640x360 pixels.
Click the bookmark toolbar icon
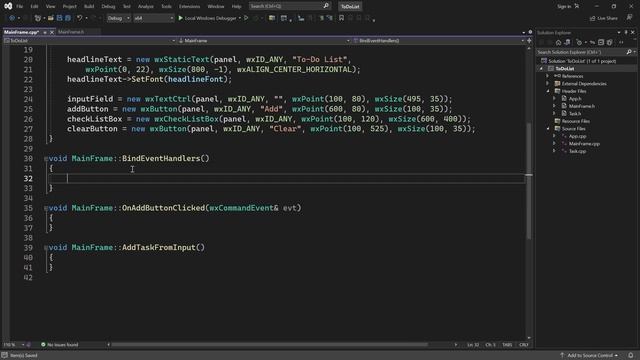[341, 18]
